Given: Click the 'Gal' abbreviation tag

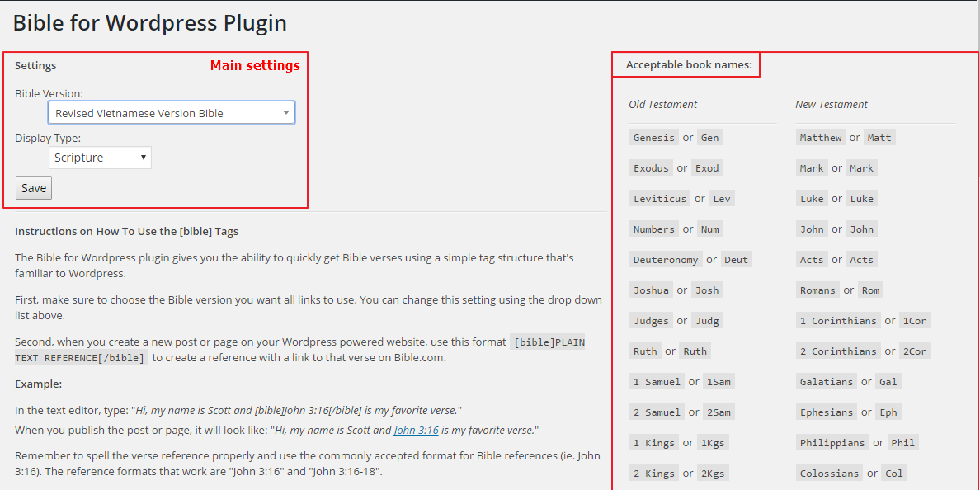Looking at the screenshot, I should (888, 382).
